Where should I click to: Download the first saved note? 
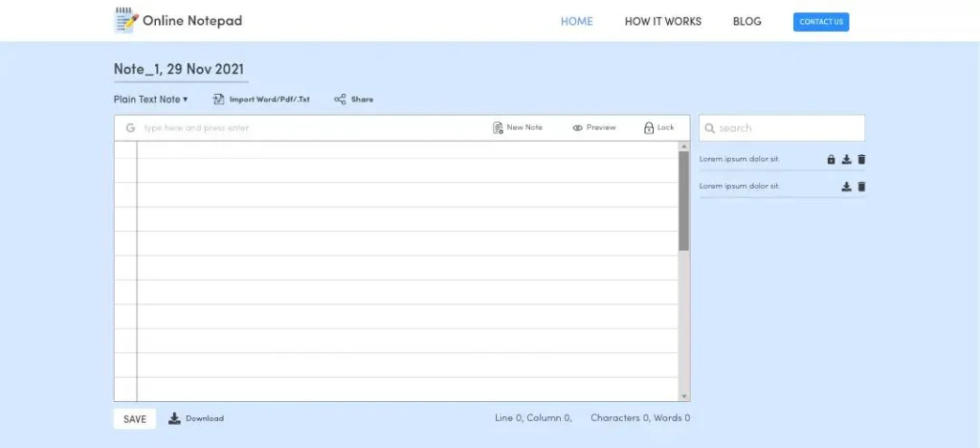click(x=846, y=160)
